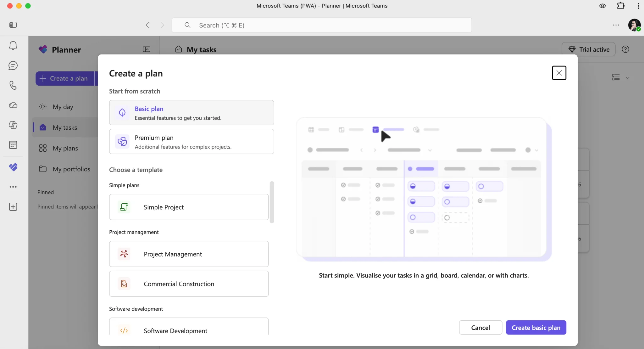The width and height of the screenshot is (644, 349).
Task: Click the eye icon in title bar
Action: (602, 6)
